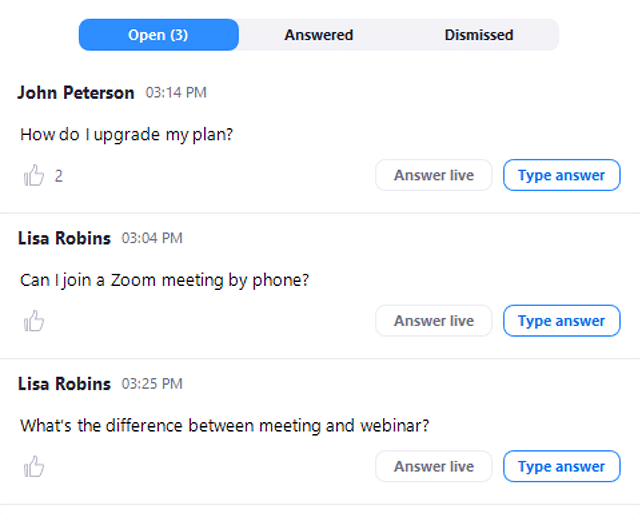Image resolution: width=640 pixels, height=513 pixels.
Task: Click thumbs-up on the join by phone question
Action: point(34,321)
